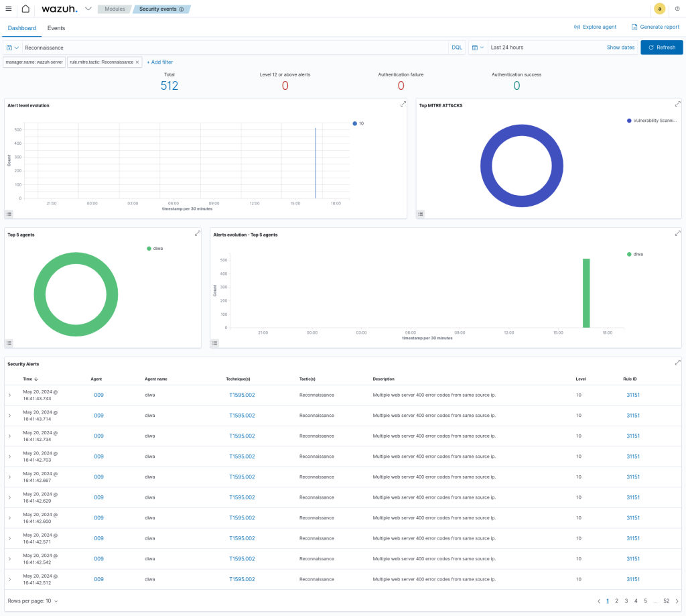The image size is (686, 616).
Task: Open the hamburger navigation menu
Action: [x=8, y=9]
